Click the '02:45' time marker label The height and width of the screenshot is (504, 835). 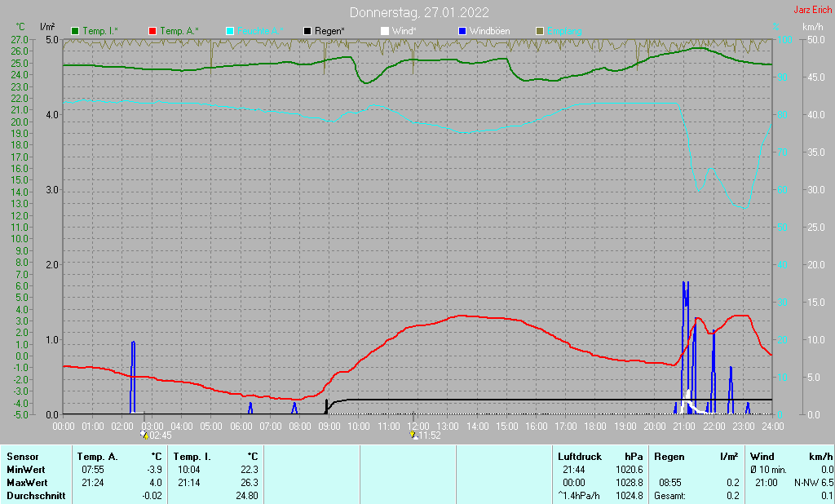coord(161,435)
